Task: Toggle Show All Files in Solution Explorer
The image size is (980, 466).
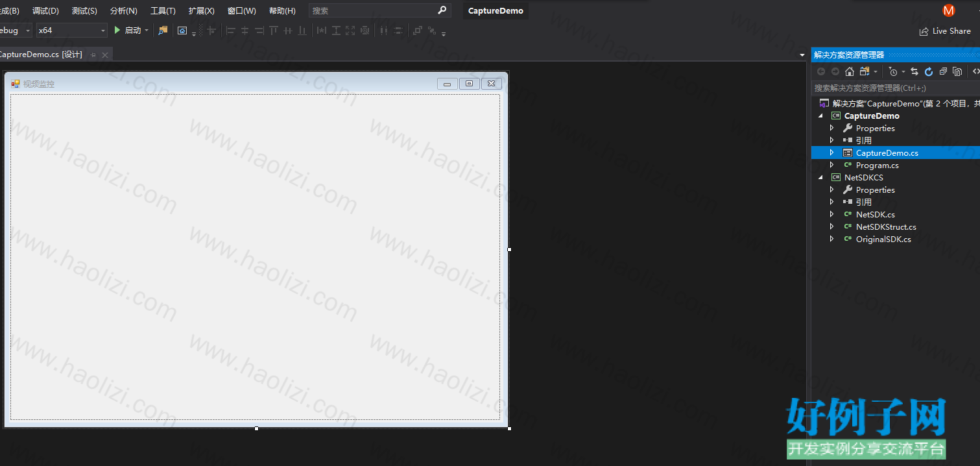Action: (x=957, y=71)
